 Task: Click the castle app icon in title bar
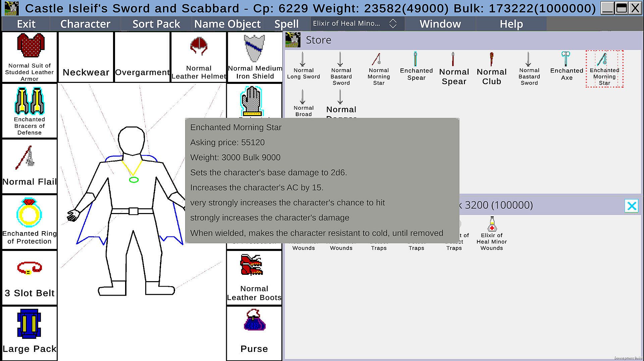pyautogui.click(x=11, y=8)
